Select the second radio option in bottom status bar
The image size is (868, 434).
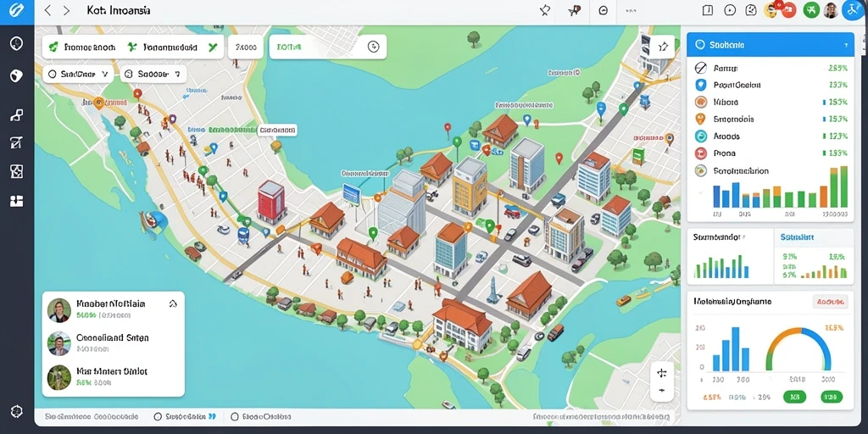pyautogui.click(x=234, y=417)
